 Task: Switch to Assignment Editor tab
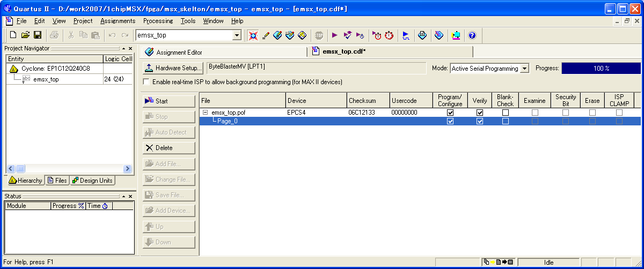pos(223,52)
